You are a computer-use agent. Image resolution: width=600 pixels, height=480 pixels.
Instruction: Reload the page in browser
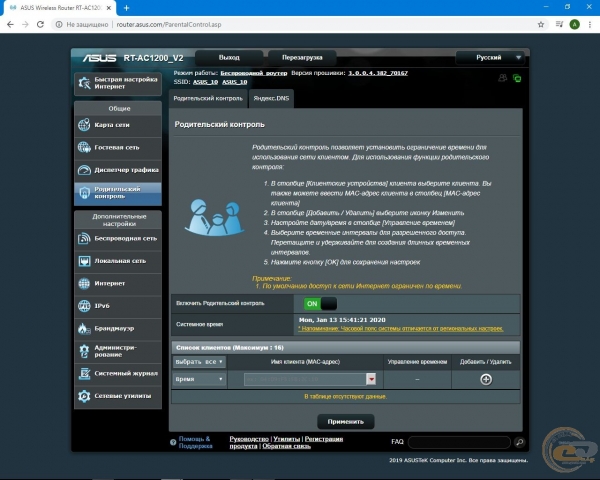(40, 24)
